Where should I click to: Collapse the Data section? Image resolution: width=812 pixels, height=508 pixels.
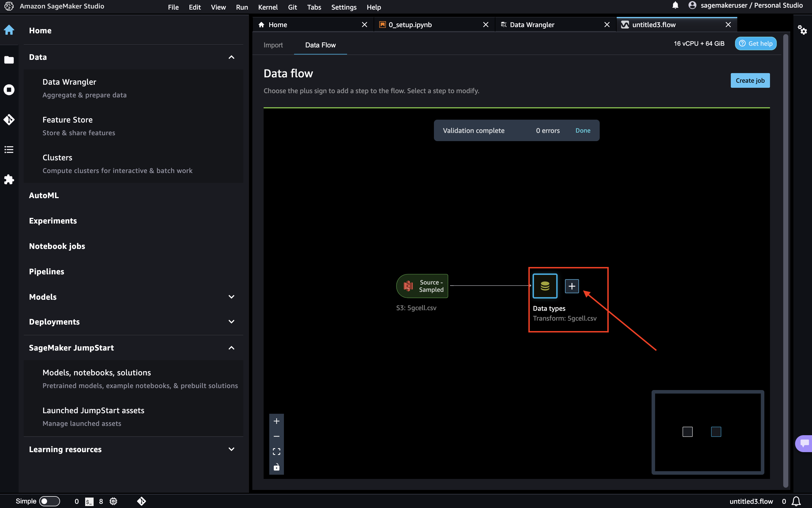pyautogui.click(x=231, y=57)
